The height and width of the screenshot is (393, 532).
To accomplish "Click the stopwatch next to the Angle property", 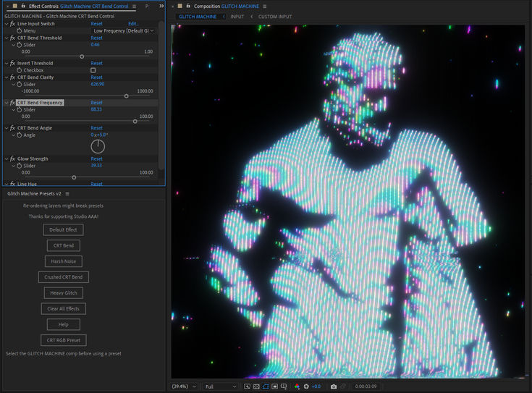I will point(19,135).
